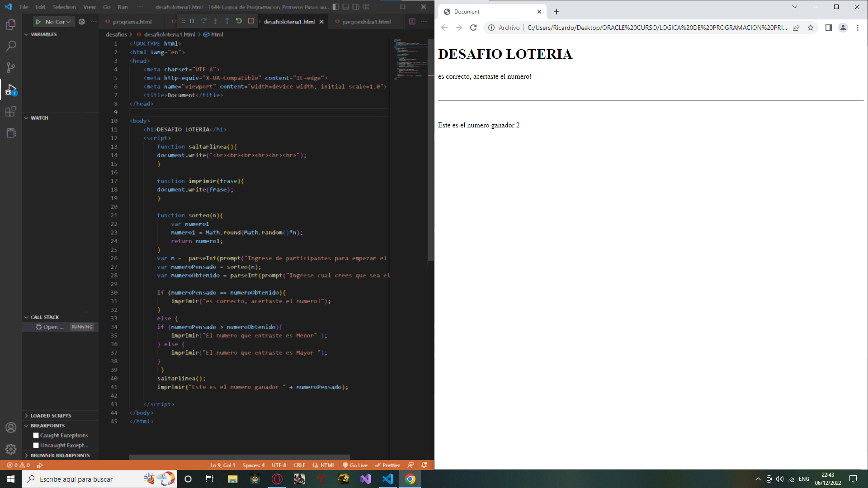
Task: Open editor More Actions ellipsis
Action: [424, 22]
